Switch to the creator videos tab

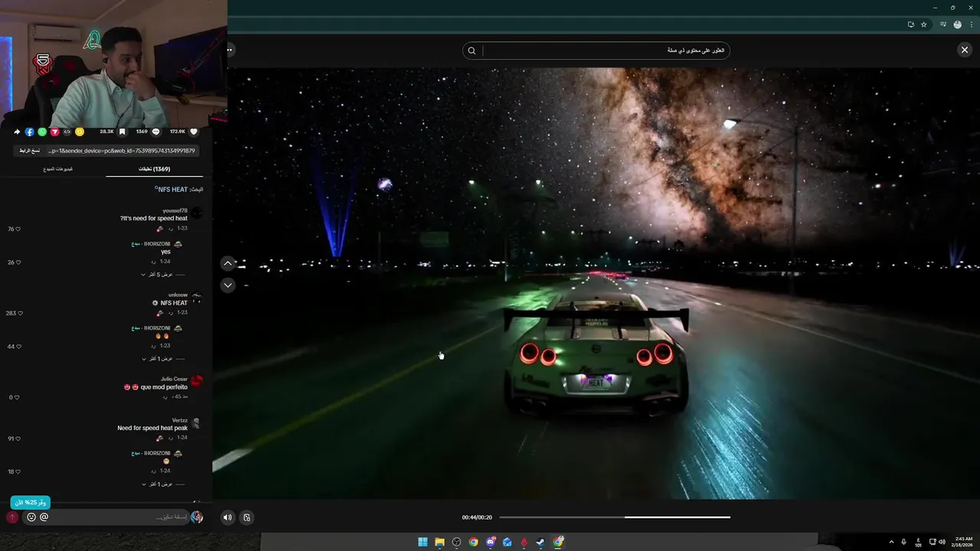coord(58,168)
